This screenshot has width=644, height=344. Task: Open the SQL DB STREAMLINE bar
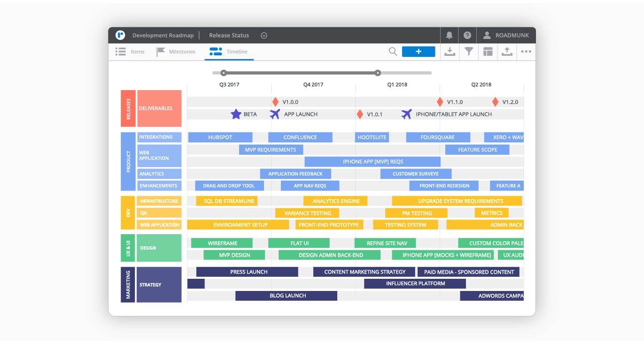click(227, 201)
